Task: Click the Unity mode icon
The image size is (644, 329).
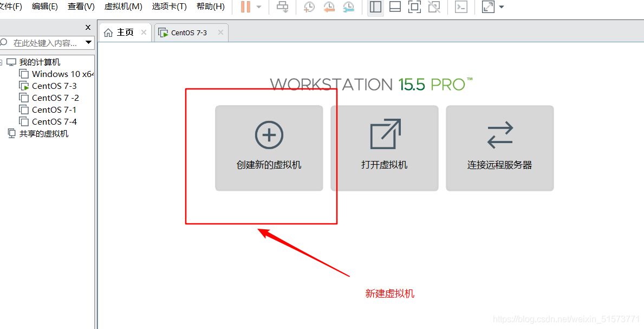Action: (x=434, y=7)
